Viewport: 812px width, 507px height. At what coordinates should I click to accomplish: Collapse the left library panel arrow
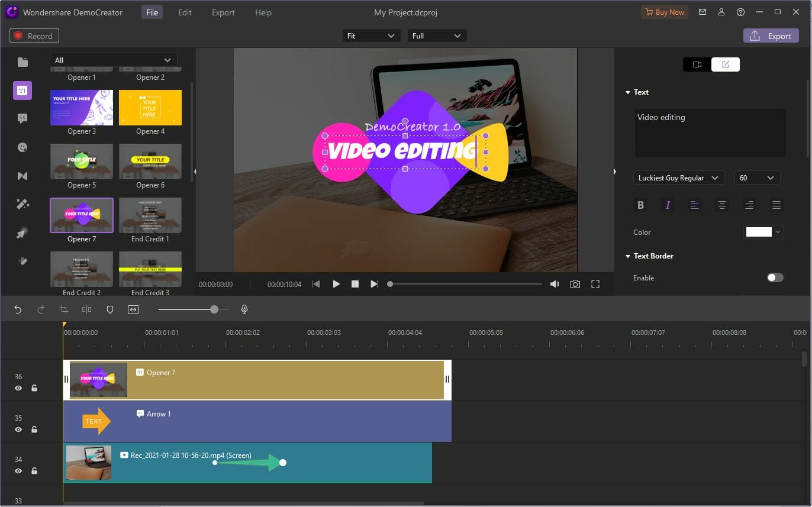pos(195,172)
